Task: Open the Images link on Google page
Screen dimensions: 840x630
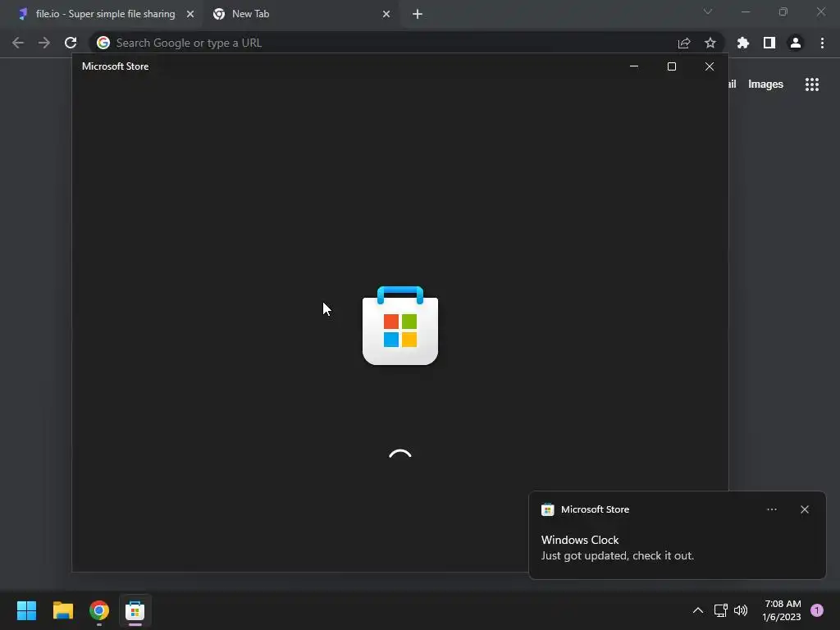Action: 765,84
